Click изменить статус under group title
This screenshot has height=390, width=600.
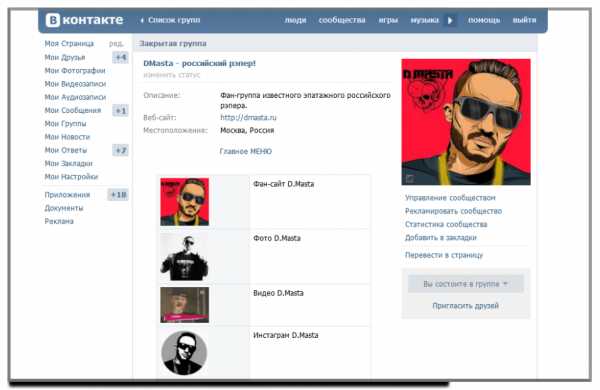click(x=171, y=75)
